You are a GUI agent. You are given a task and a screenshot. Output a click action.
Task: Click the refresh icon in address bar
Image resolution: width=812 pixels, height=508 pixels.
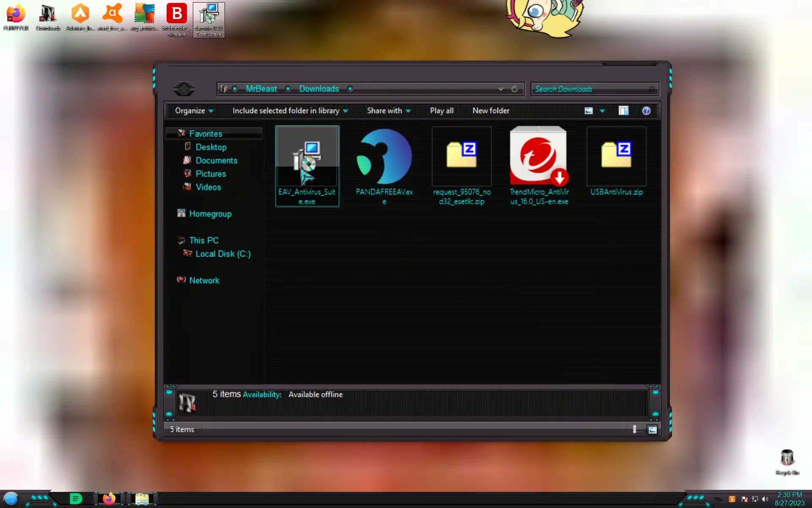[514, 89]
